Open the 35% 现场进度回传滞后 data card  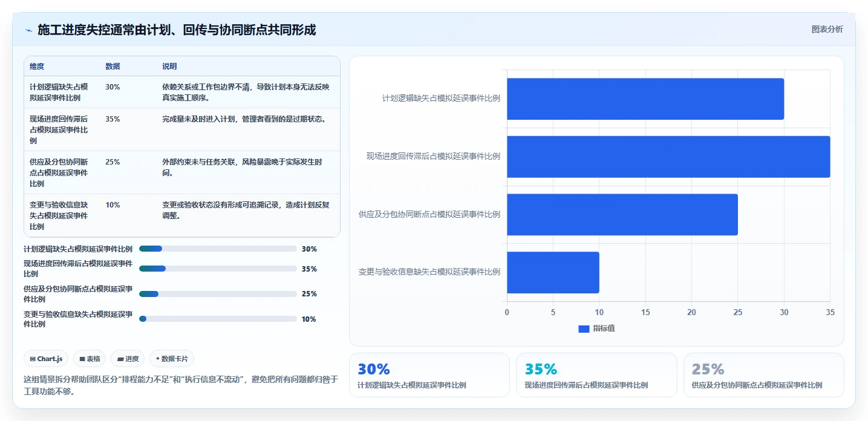pyautogui.click(x=596, y=375)
